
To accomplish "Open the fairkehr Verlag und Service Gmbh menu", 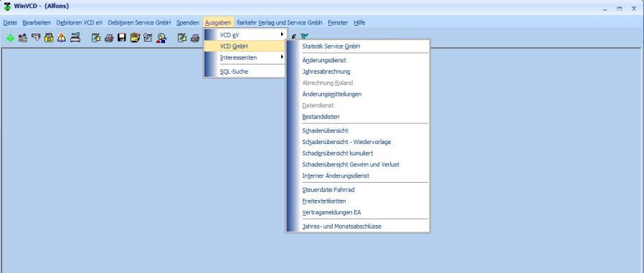I will 279,23.
